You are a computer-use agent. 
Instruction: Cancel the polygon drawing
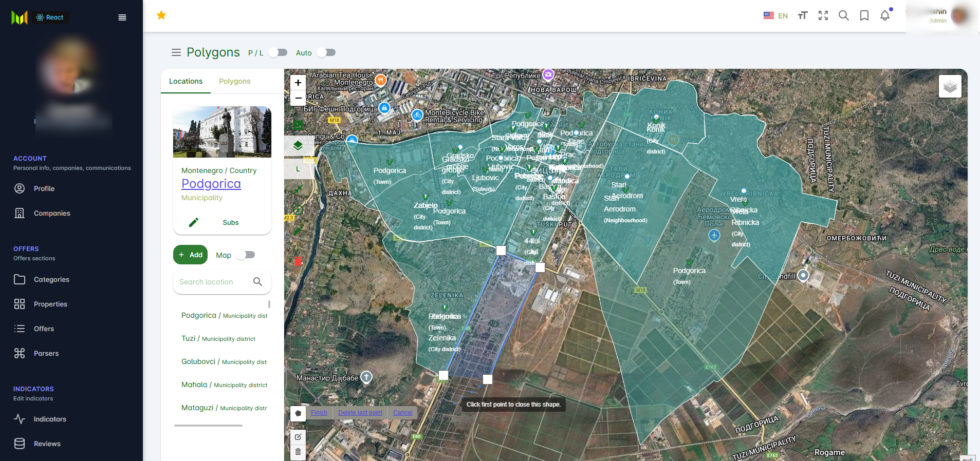pos(403,413)
